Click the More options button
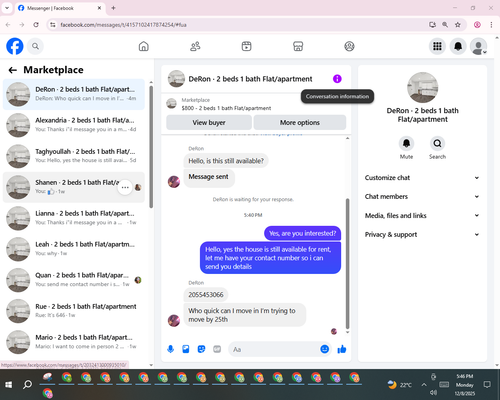The height and width of the screenshot is (400, 500). tap(300, 122)
